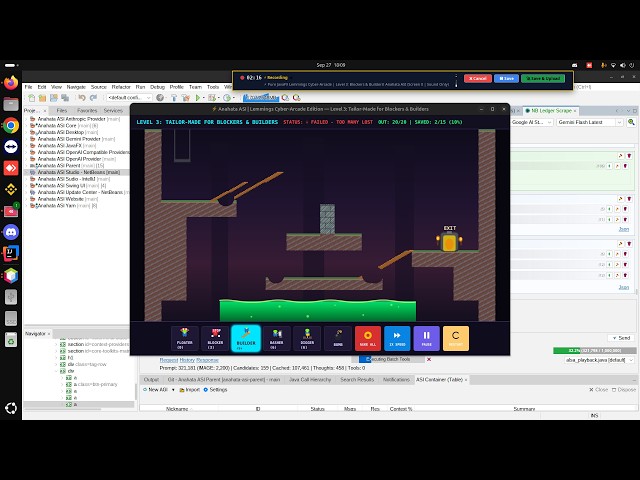Image resolution: width=640 pixels, height=480 pixels.
Task: Select the Basher skill in the game
Action: point(276,338)
